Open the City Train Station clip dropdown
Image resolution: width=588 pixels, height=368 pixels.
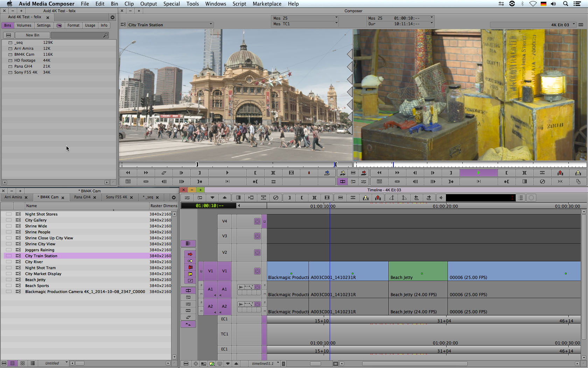[211, 25]
